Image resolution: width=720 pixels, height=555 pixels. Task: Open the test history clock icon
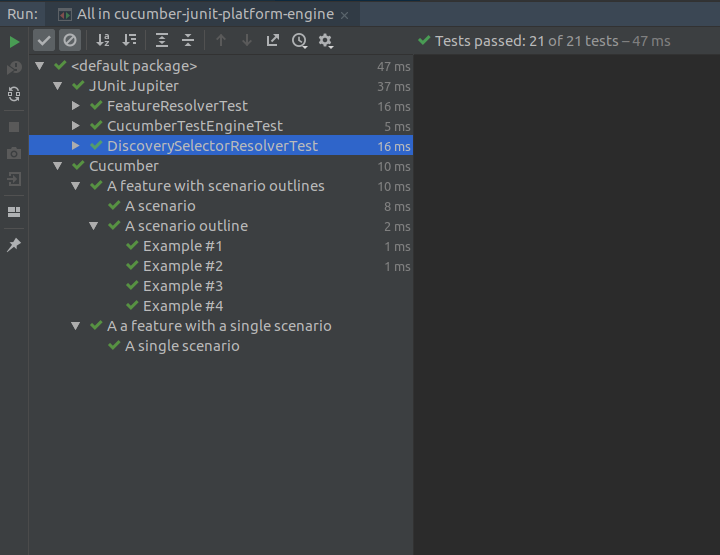click(x=299, y=41)
